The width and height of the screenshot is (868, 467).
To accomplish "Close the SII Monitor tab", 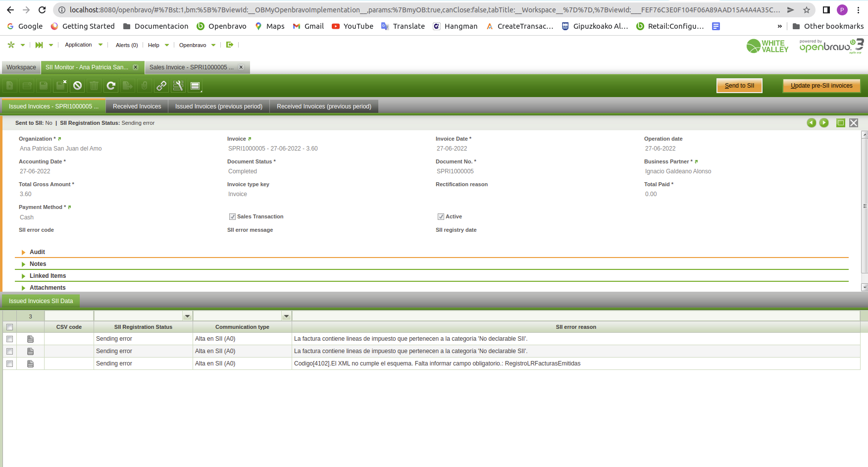I will [x=136, y=67].
